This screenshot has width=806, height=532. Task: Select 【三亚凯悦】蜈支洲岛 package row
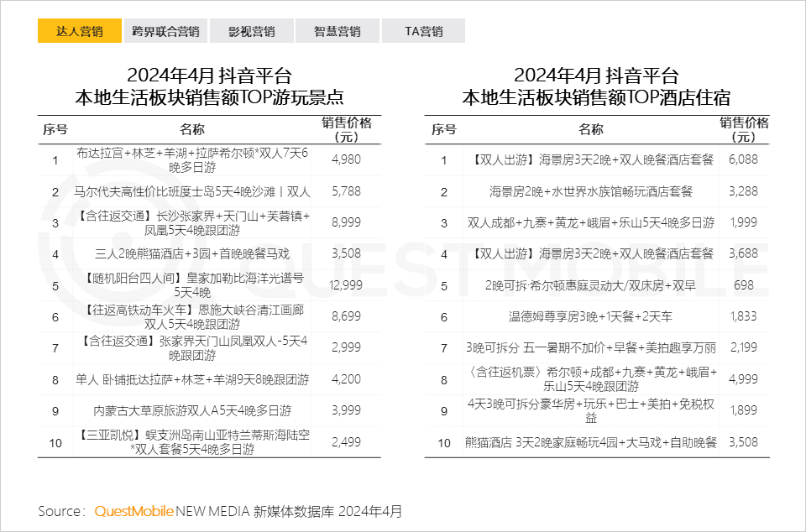[x=192, y=442]
